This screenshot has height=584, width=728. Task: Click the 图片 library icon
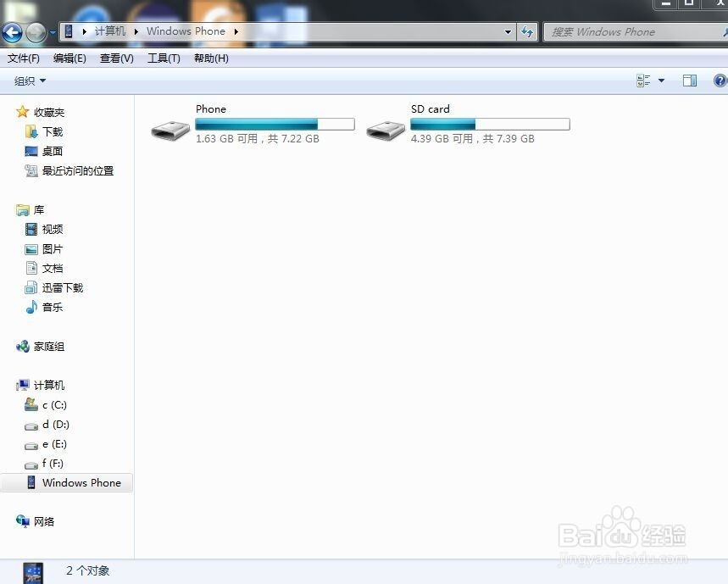(31, 249)
